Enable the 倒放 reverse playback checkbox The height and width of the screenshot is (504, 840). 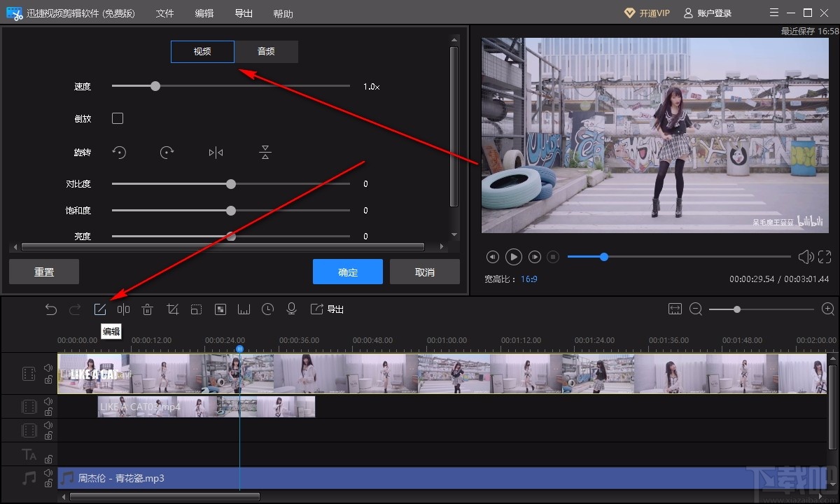point(118,118)
